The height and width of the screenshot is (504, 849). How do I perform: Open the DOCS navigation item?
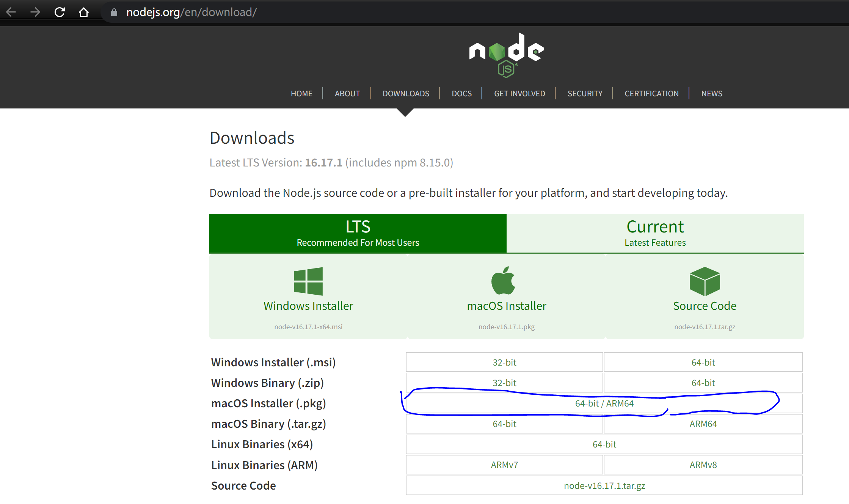[x=461, y=93]
